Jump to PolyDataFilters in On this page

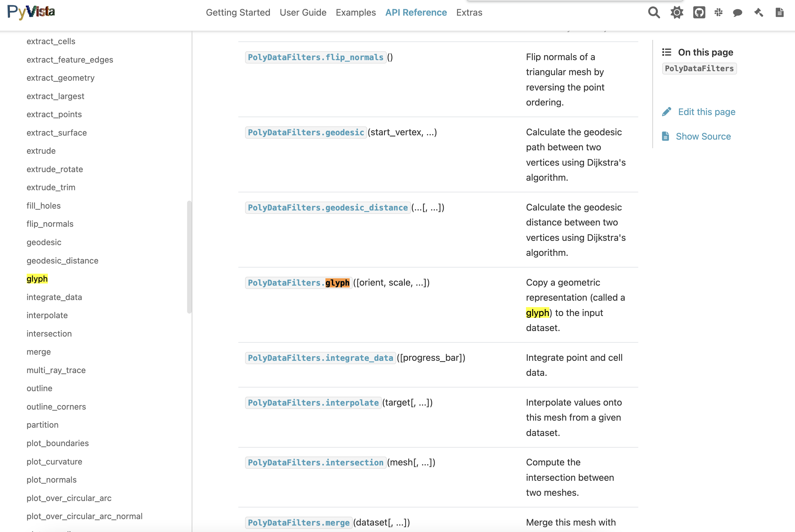coord(699,68)
